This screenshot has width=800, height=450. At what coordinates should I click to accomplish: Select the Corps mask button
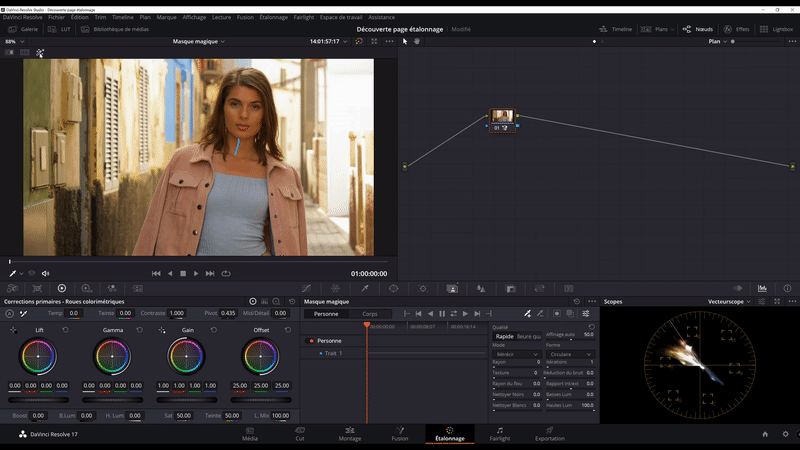[x=370, y=314]
